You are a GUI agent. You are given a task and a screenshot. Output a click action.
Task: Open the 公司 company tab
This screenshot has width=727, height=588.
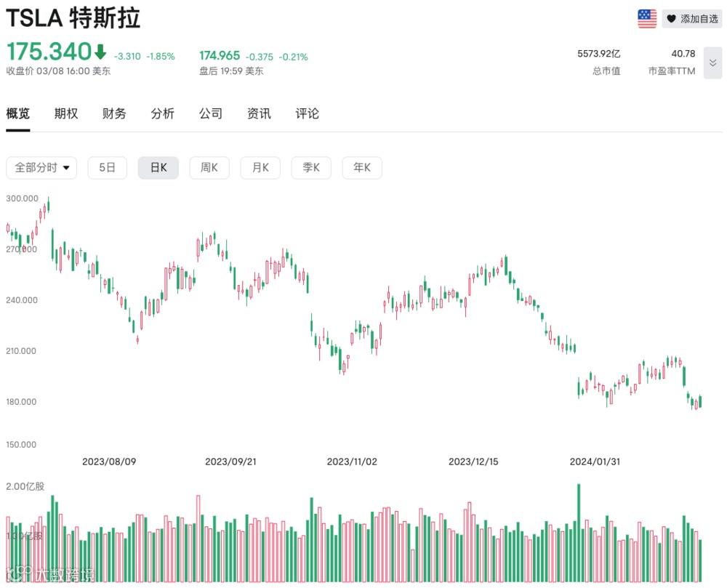pos(211,113)
